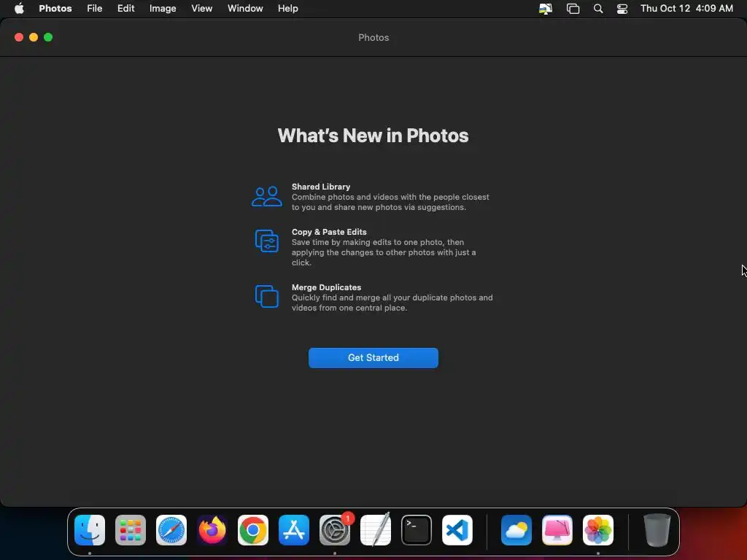Image resolution: width=747 pixels, height=560 pixels.
Task: Select the Shared Library heading text
Action: pyautogui.click(x=321, y=187)
